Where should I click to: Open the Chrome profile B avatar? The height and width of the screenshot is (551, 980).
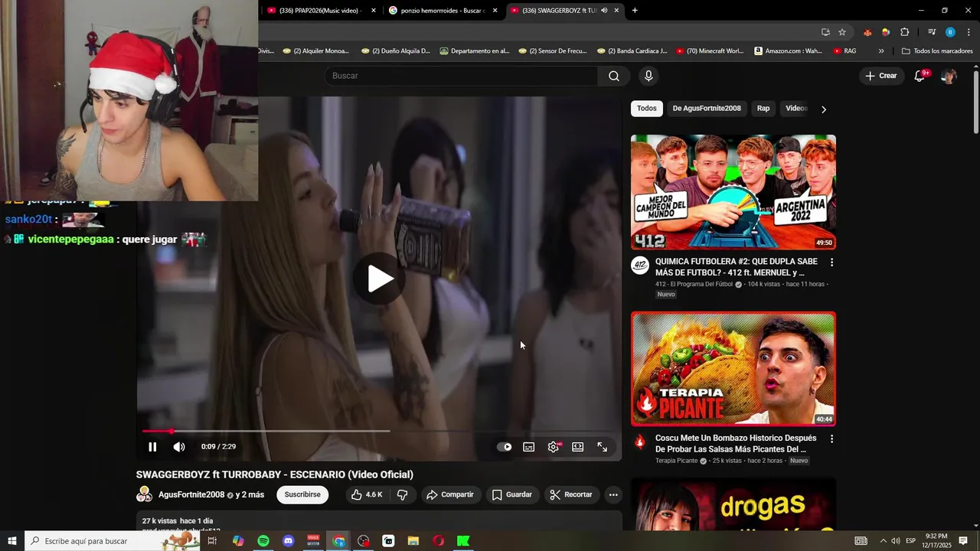[x=950, y=32]
